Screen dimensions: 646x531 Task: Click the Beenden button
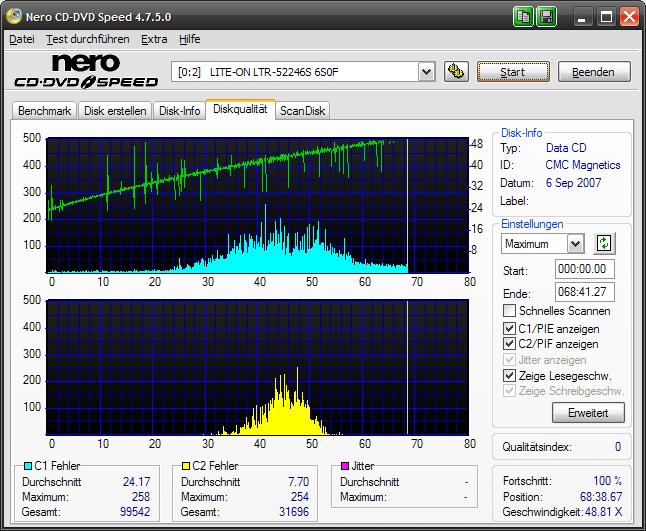coord(594,72)
